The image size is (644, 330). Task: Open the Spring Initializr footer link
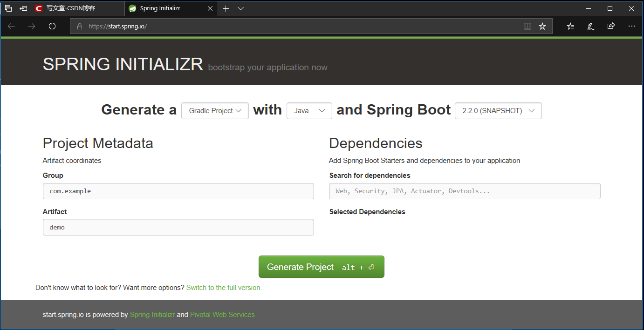152,315
